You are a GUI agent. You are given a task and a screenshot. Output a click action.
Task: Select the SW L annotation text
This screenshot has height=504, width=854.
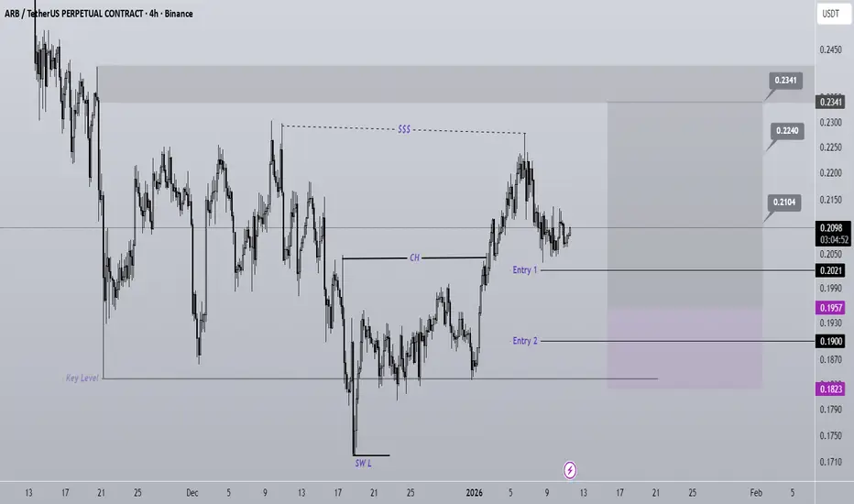tap(363, 463)
